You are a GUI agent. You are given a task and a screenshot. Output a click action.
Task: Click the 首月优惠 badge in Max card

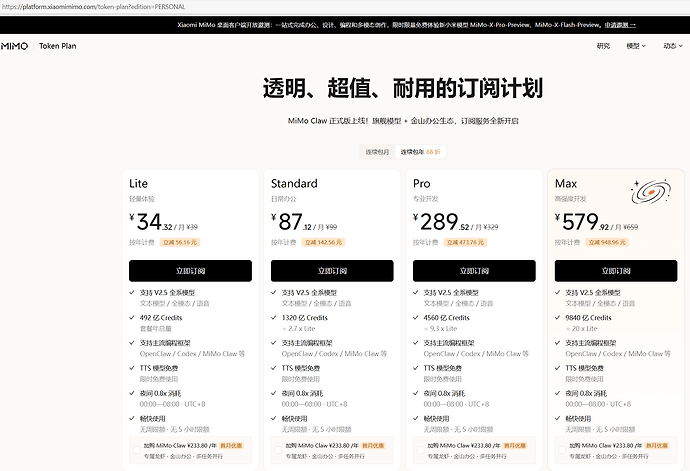[657, 445]
